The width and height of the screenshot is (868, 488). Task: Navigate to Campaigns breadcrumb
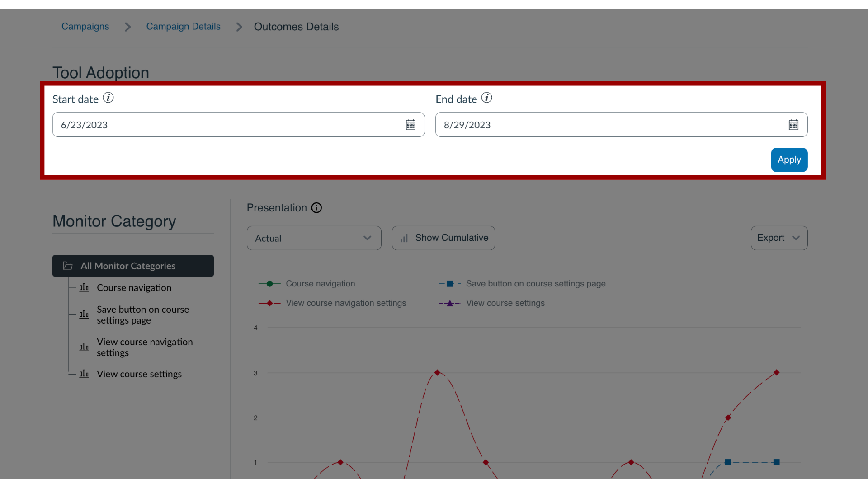(85, 27)
